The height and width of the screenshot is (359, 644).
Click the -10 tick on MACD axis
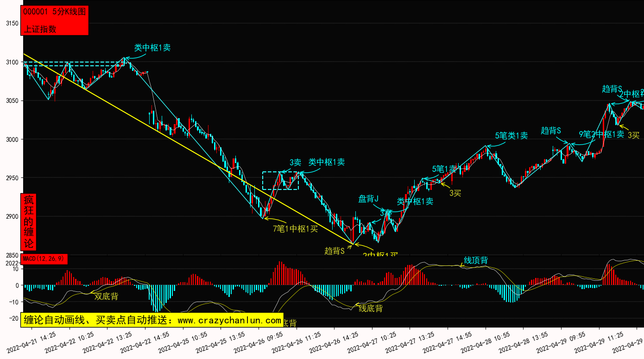point(14,302)
